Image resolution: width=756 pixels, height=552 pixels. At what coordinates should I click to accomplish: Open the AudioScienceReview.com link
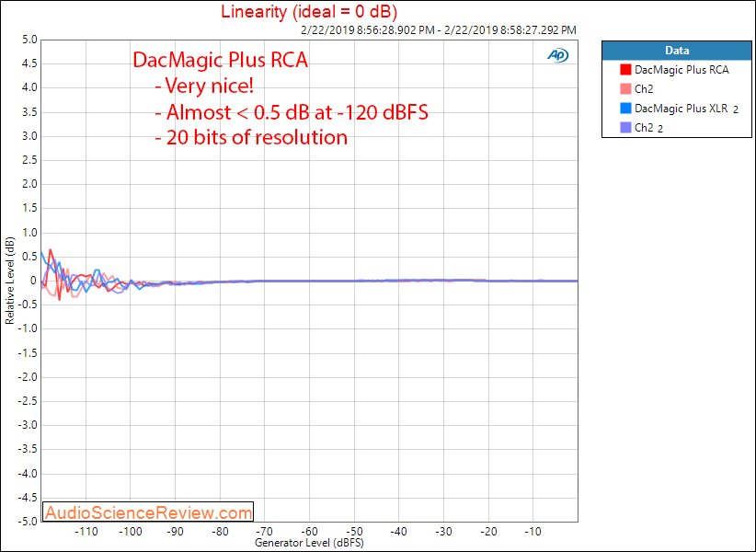148,512
